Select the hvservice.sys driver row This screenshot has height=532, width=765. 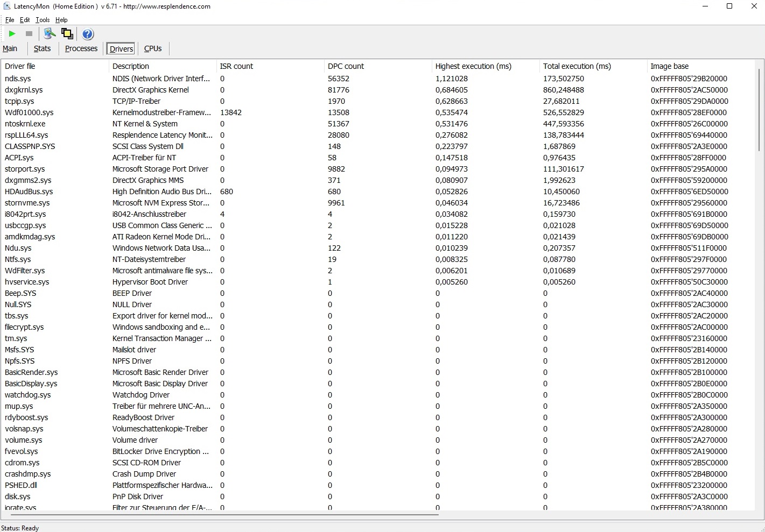pos(378,282)
